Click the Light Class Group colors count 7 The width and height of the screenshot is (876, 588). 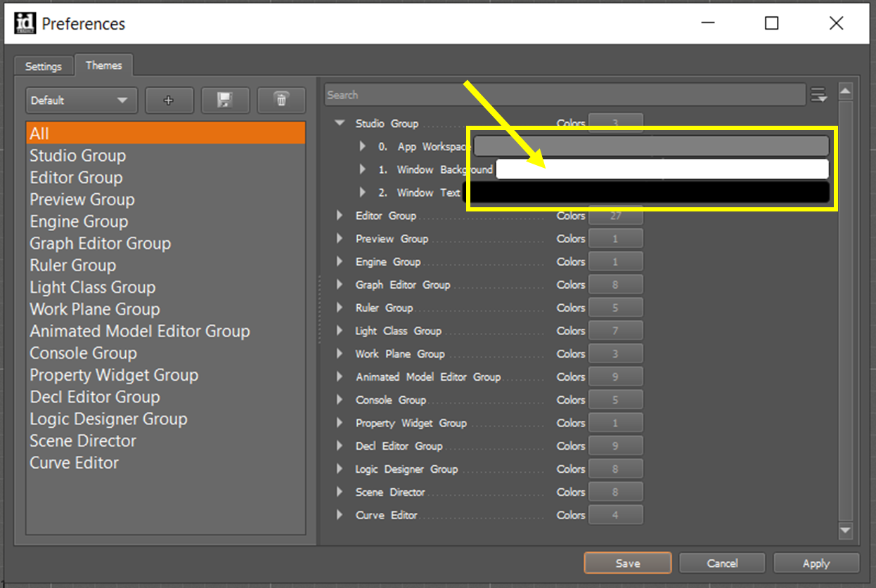point(615,331)
